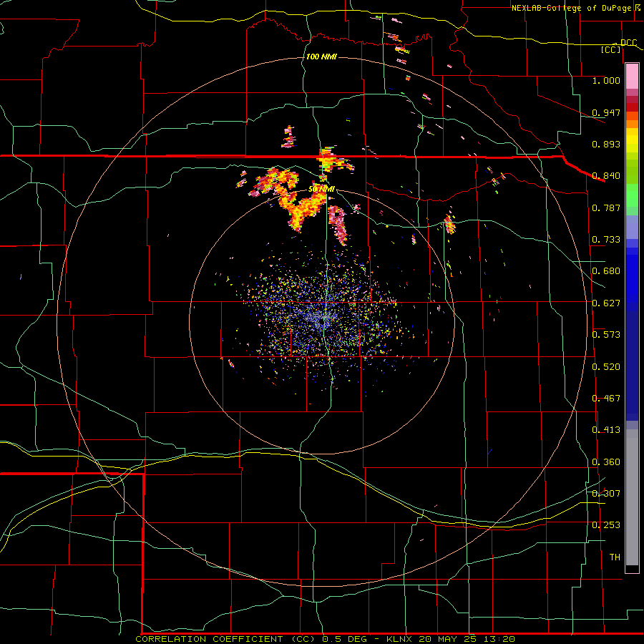Click the lavender segment of the color bar
This screenshot has height=644, width=644.
[632, 228]
